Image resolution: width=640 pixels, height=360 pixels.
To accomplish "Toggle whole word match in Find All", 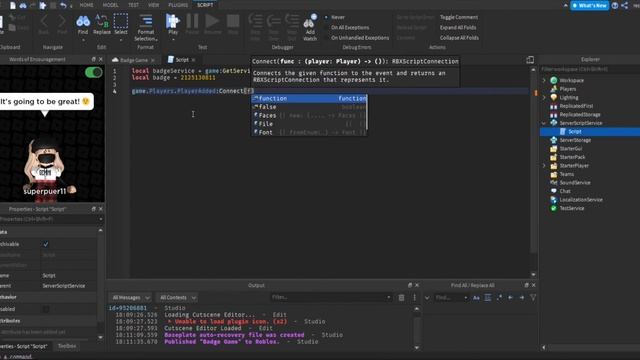I will click(x=488, y=298).
